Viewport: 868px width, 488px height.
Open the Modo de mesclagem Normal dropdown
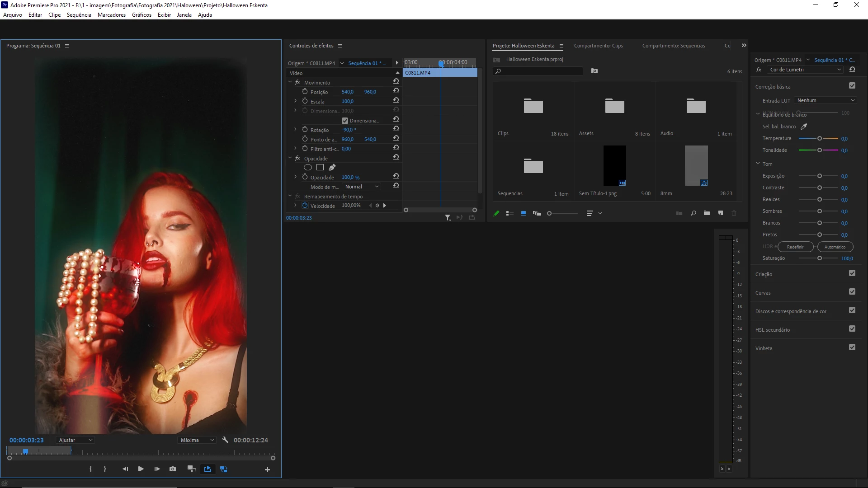click(x=362, y=187)
